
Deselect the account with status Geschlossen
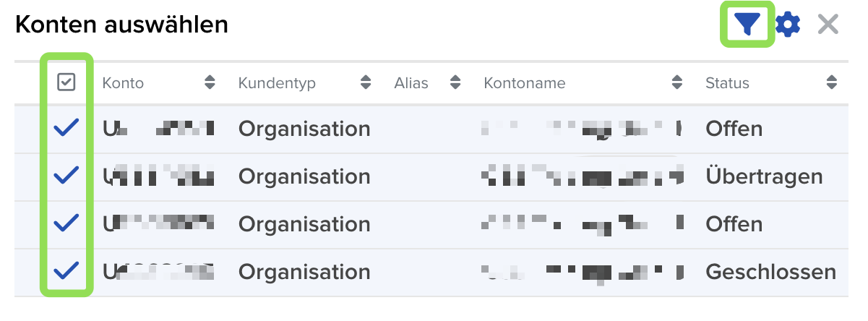click(66, 272)
